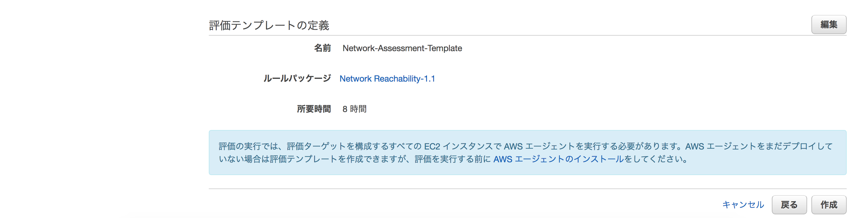Follow the AWS エージェントのインストール link
Viewport: 868px width, 218px height.
click(558, 159)
